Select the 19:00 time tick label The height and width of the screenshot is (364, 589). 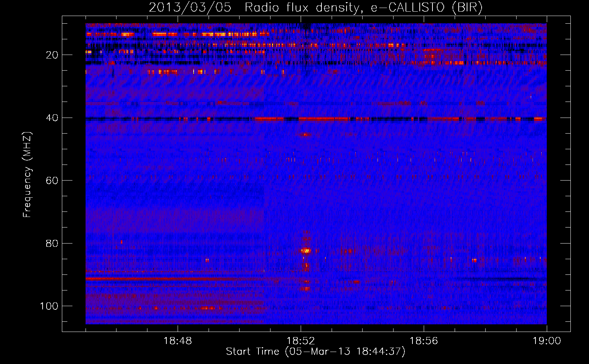547,341
